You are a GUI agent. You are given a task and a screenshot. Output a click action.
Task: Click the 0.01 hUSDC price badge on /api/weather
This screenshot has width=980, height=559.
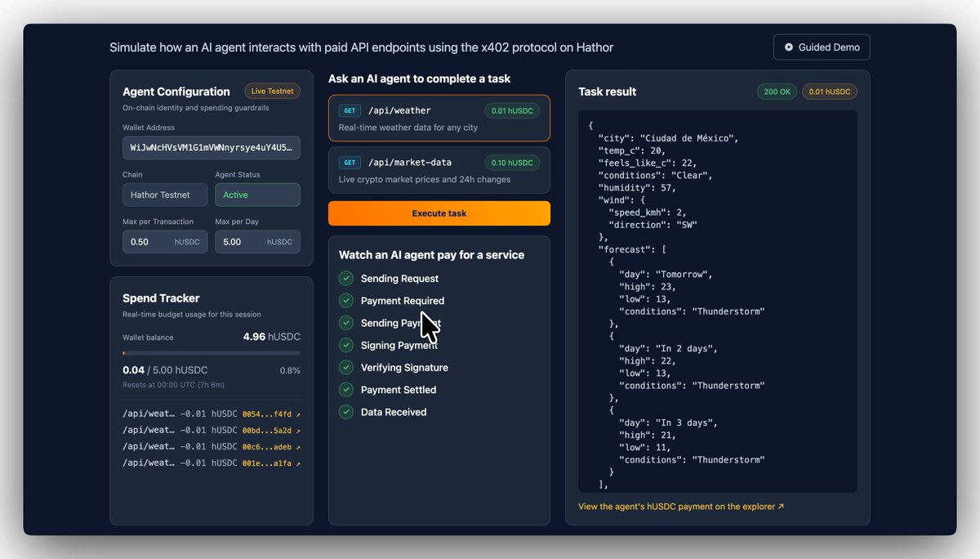512,110
